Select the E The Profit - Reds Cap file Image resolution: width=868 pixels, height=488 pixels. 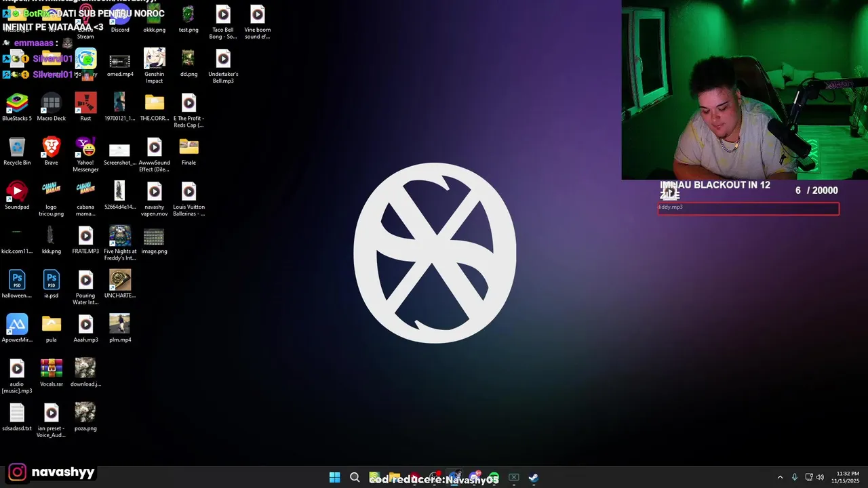pos(189,110)
